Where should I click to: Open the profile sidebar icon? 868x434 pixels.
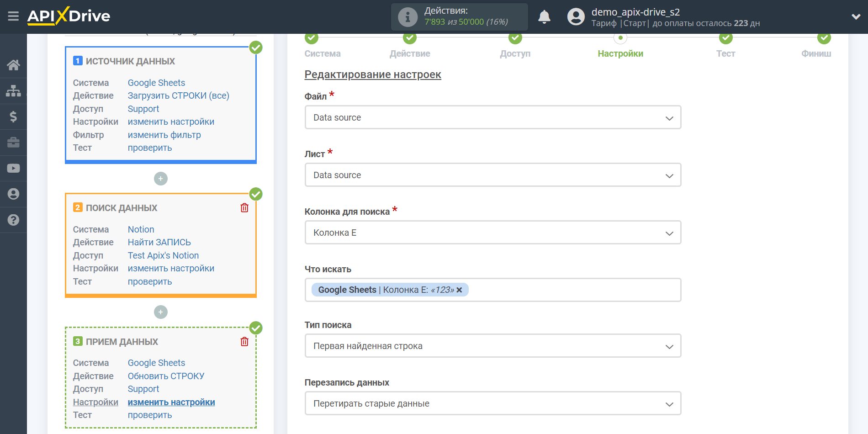tap(13, 194)
